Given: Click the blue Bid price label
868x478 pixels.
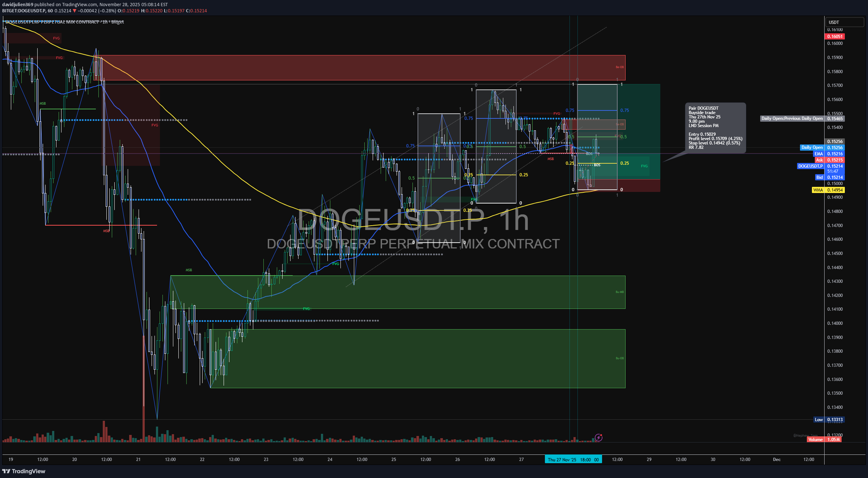Looking at the screenshot, I should click(x=819, y=177).
